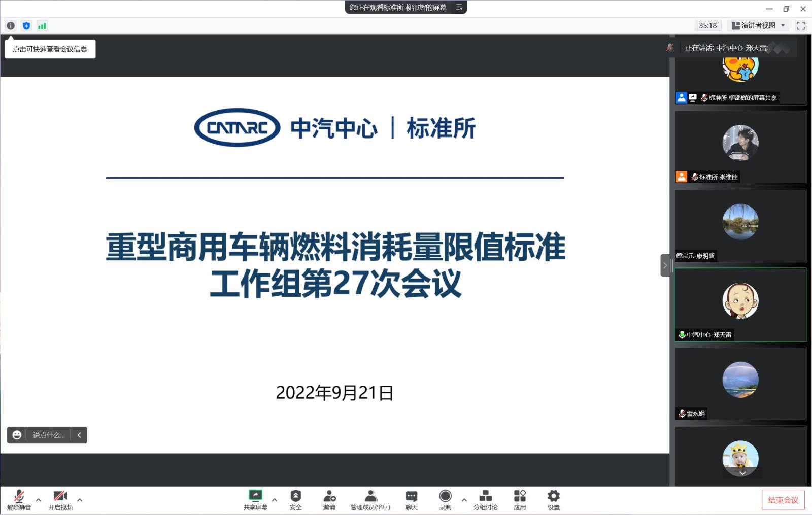Check the green network signal icon
812x515 pixels.
(42, 26)
